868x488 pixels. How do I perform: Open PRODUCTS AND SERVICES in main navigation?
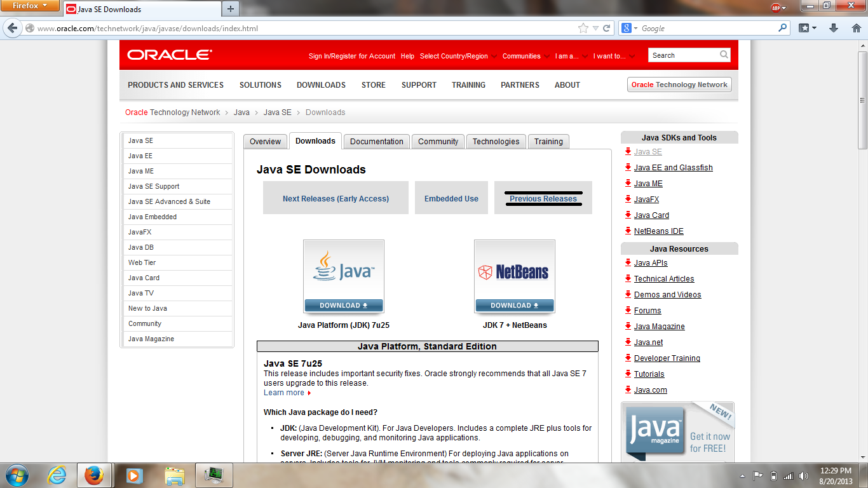click(x=175, y=85)
